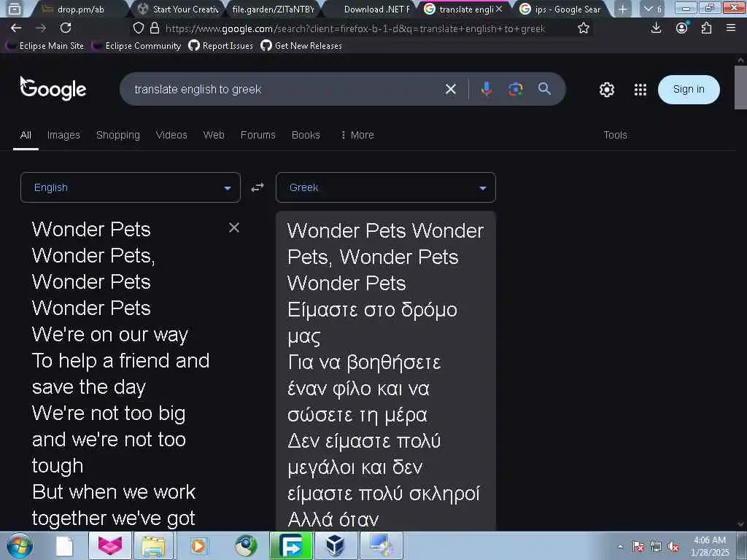
Task: Open the English source language dropdown
Action: tap(130, 187)
